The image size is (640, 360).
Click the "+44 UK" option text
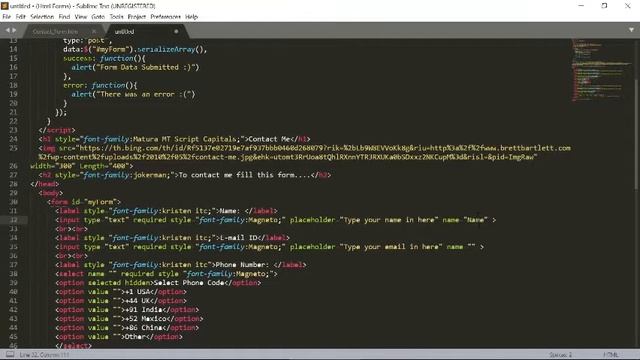coord(137,301)
